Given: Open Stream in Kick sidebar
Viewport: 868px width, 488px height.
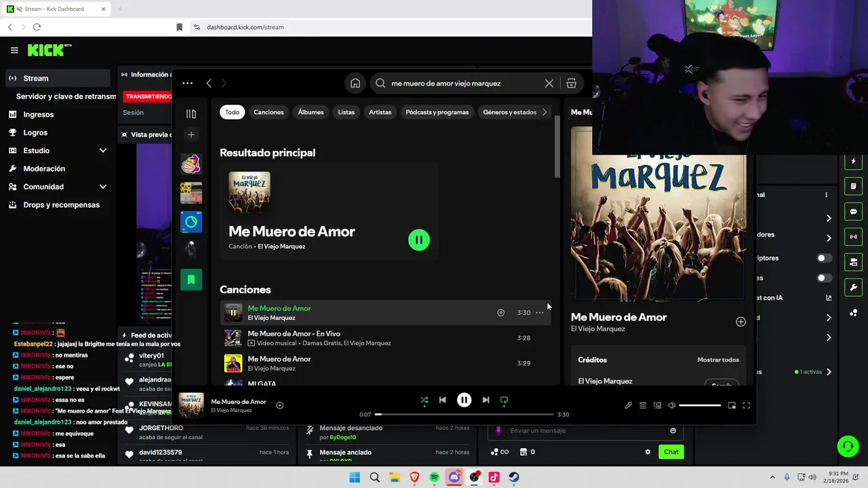Looking at the screenshot, I should (58, 78).
